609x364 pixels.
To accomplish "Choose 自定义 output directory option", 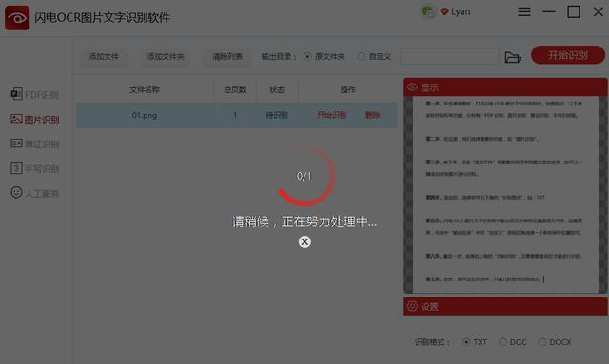I will point(374,57).
